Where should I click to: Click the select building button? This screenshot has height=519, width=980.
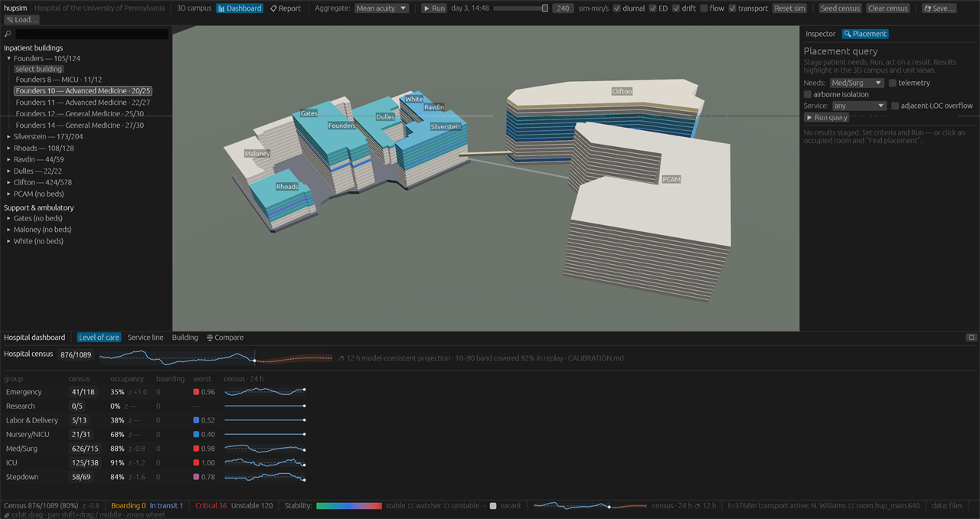pyautogui.click(x=38, y=69)
